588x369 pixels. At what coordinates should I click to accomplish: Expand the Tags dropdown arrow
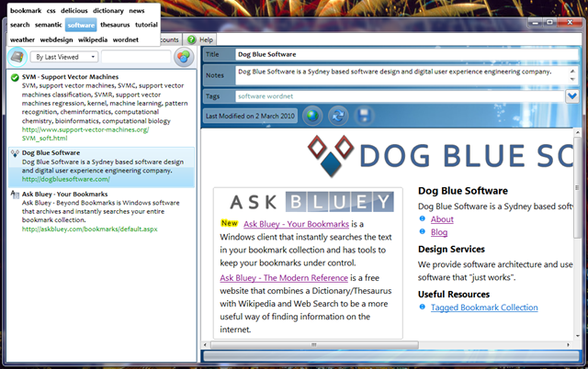pyautogui.click(x=572, y=96)
